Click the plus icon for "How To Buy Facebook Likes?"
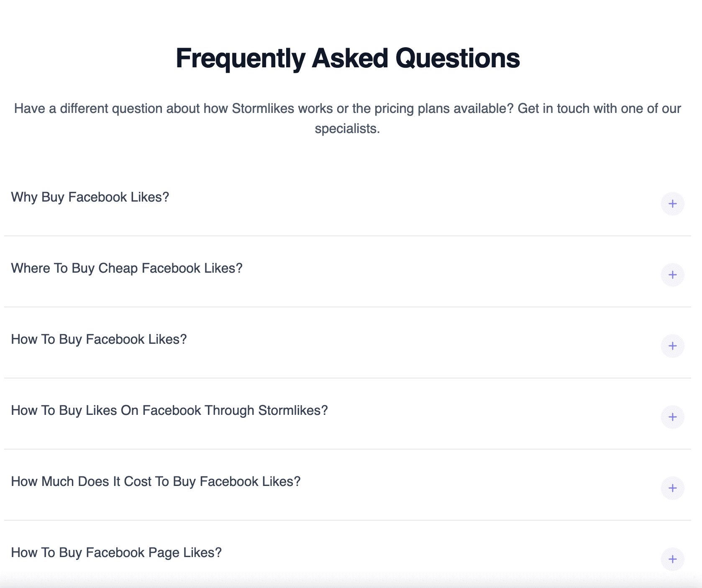This screenshot has width=702, height=588. (673, 346)
